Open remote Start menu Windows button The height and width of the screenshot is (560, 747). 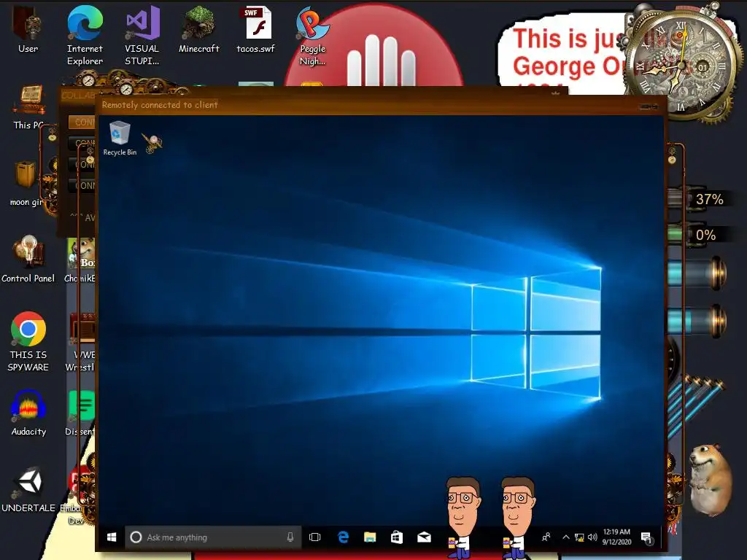[112, 537]
